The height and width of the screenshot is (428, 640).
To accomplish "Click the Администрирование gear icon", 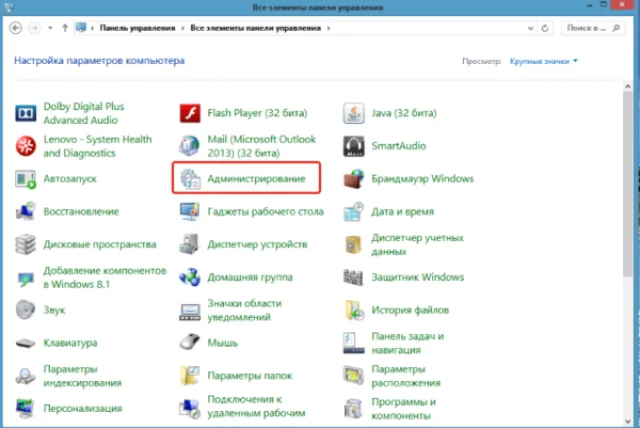I will (190, 179).
